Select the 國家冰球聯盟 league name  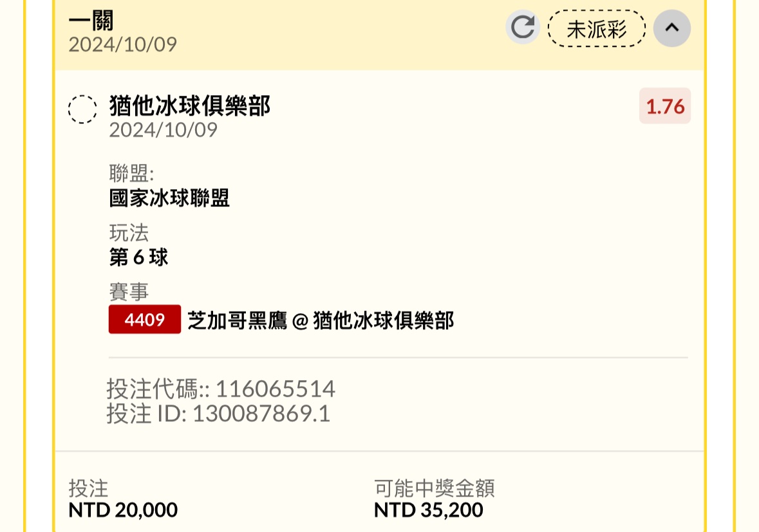(169, 198)
